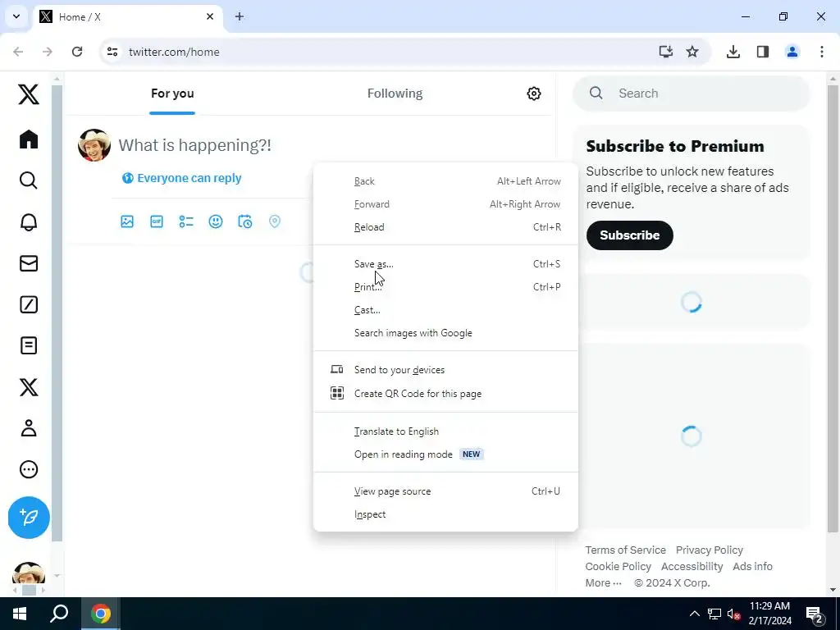Add a GIF to the post
The width and height of the screenshot is (840, 630).
[157, 221]
